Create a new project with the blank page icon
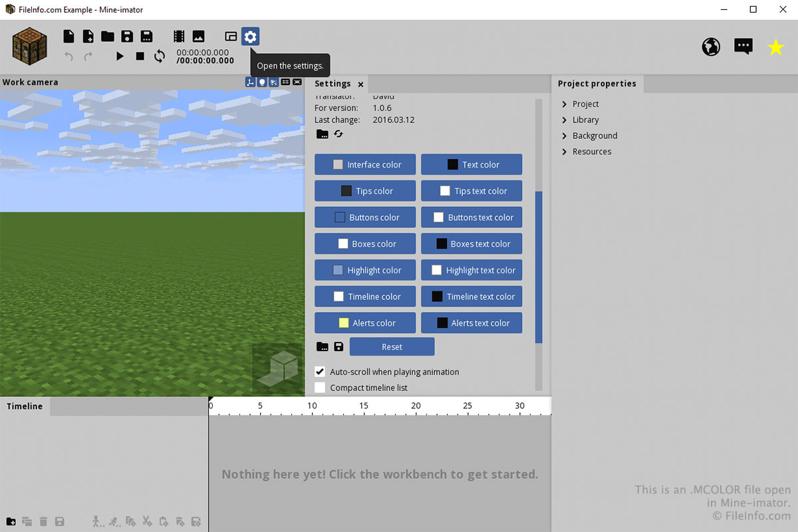The height and width of the screenshot is (532, 798). point(68,37)
